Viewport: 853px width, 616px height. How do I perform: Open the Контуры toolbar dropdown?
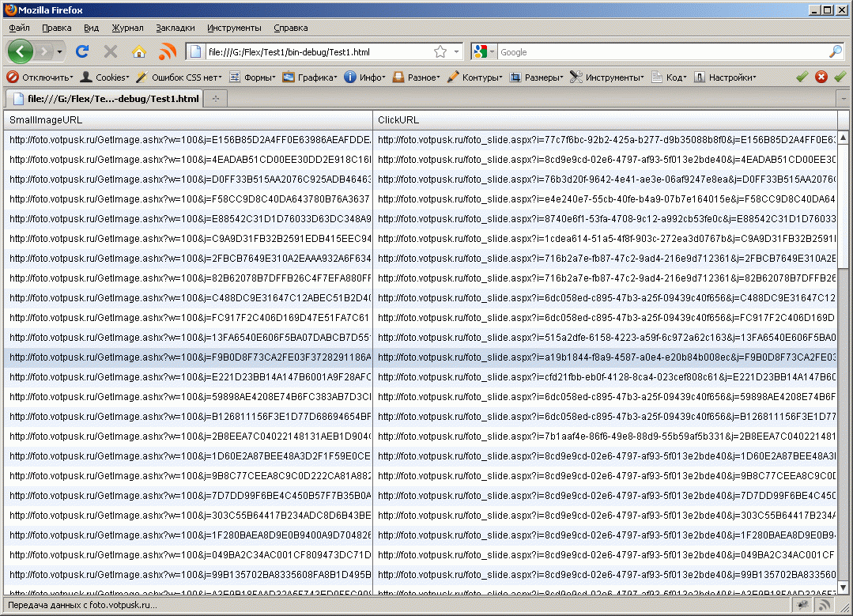click(x=474, y=77)
